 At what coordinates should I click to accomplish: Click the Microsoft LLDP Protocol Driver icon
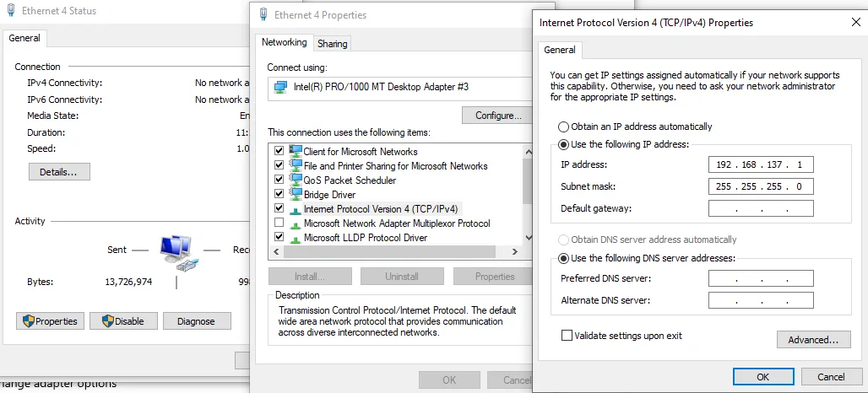[296, 238]
